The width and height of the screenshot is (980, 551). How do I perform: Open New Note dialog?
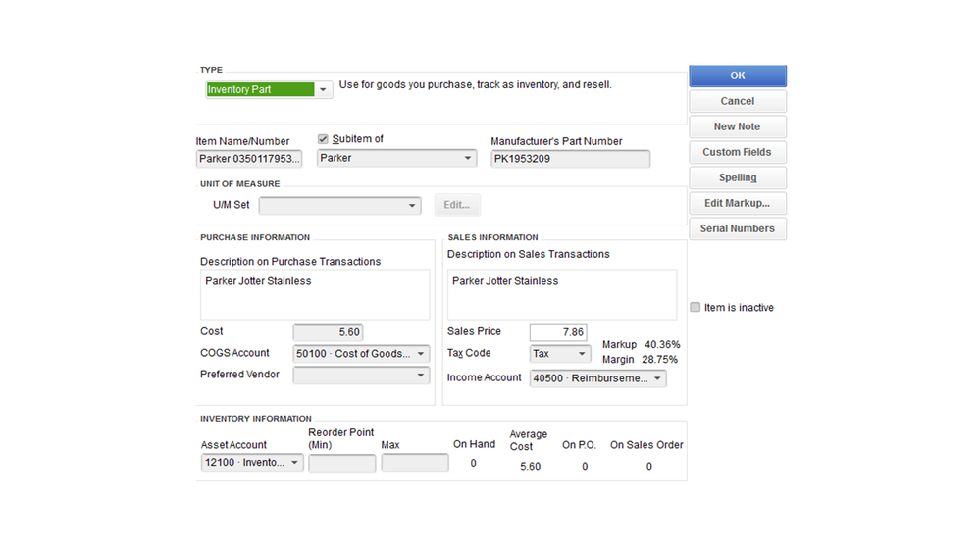pyautogui.click(x=738, y=126)
